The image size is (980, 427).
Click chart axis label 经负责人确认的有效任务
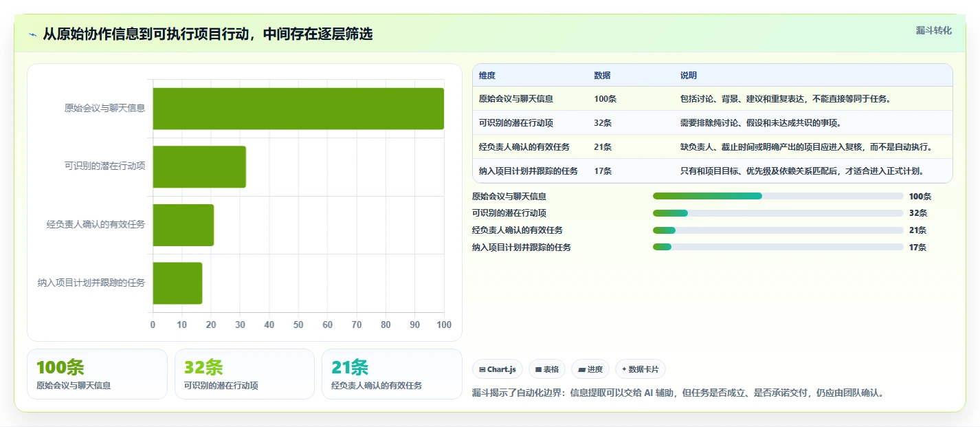pos(96,224)
